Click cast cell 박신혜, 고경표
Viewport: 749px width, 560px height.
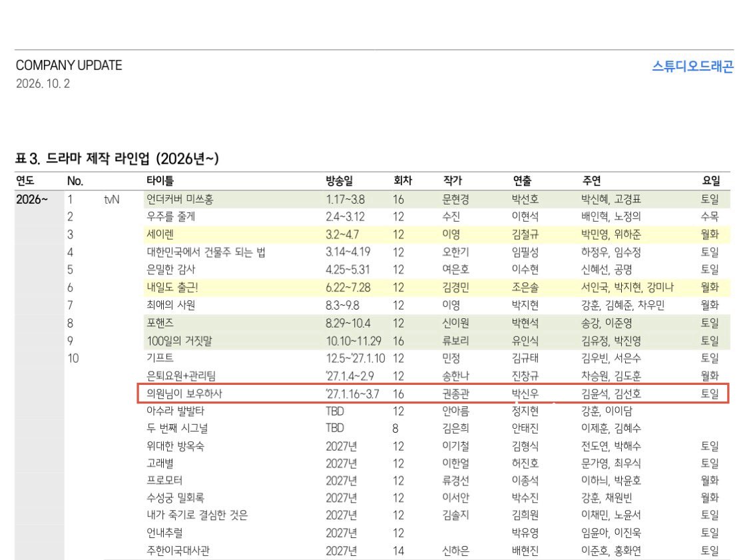click(x=611, y=199)
